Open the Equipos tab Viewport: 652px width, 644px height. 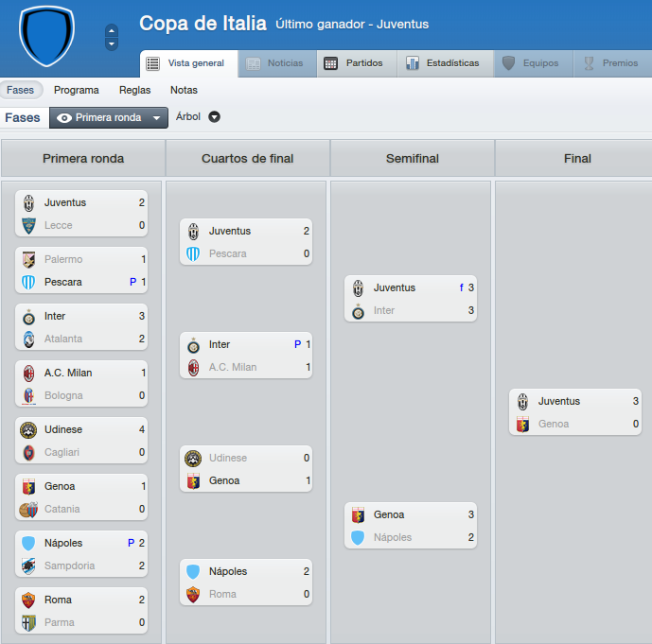coord(534,63)
